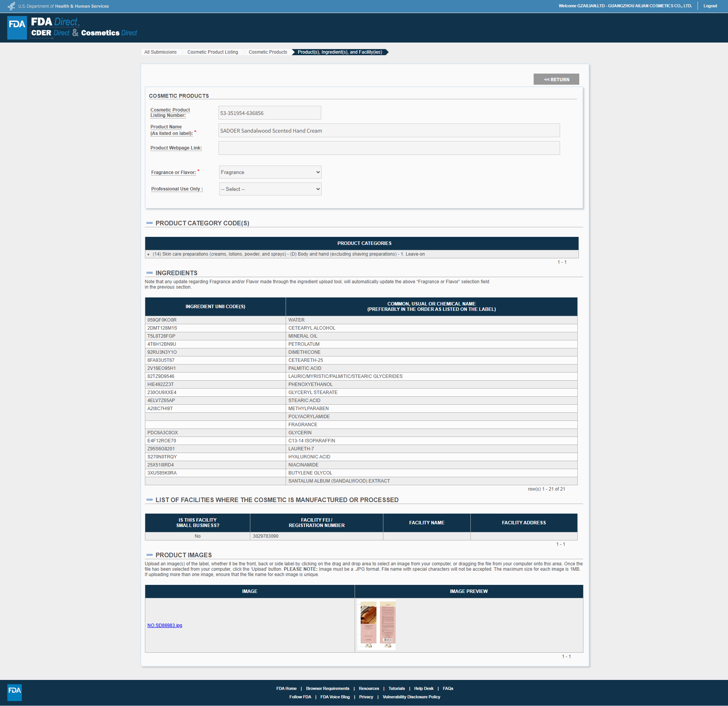Open Cosmetic Product Listing breadcrumb

[212, 52]
